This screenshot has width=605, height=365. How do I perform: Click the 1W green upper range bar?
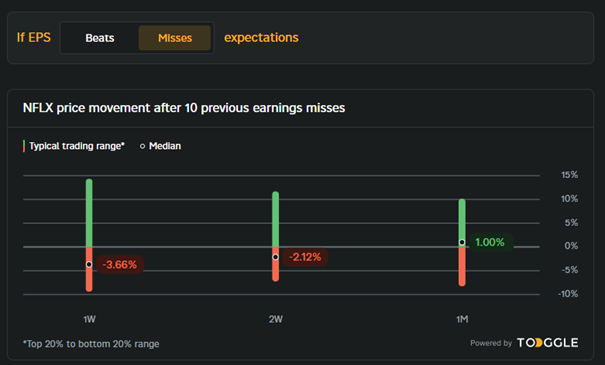[89, 213]
